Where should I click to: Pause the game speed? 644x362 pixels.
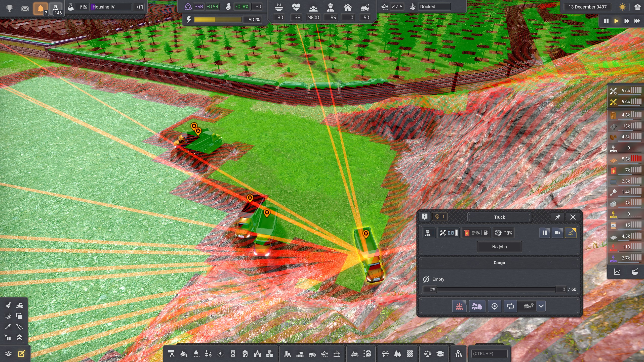(606, 21)
